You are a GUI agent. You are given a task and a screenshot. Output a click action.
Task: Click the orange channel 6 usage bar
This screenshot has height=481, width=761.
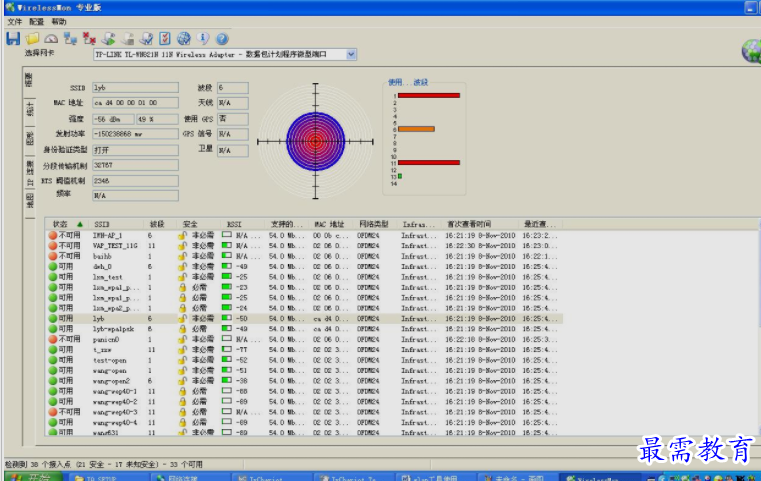click(416, 129)
